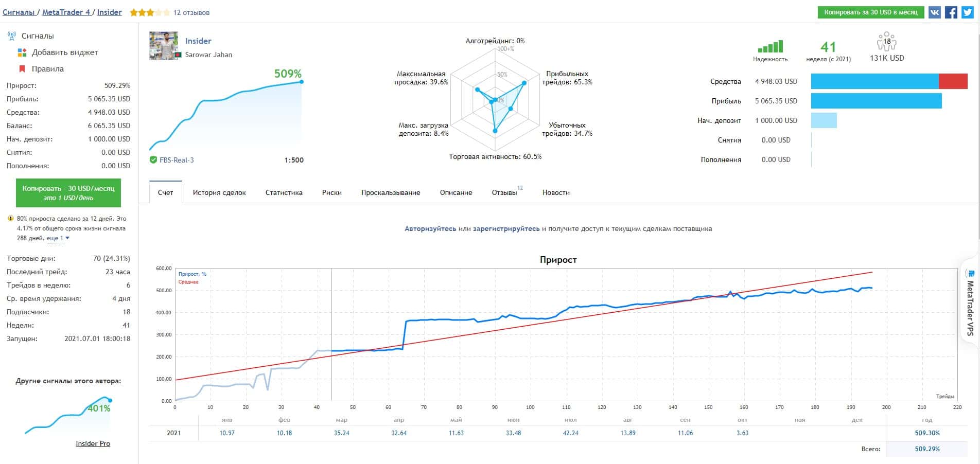Click the subscribers people icon showing 18
This screenshot has width=980, height=464.
coord(886,42)
